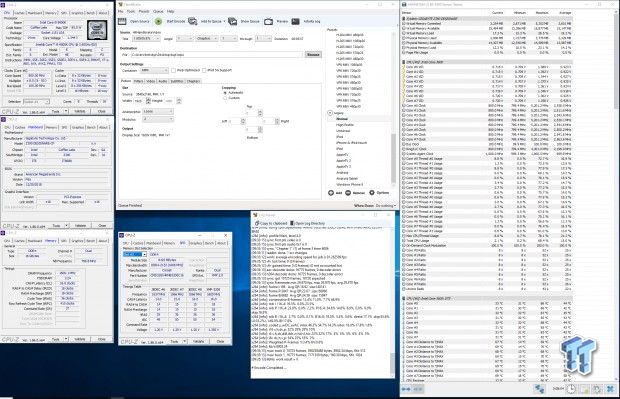The image size is (620, 399).
Task: Open the Container format dropdown
Action: pyautogui.click(x=155, y=70)
